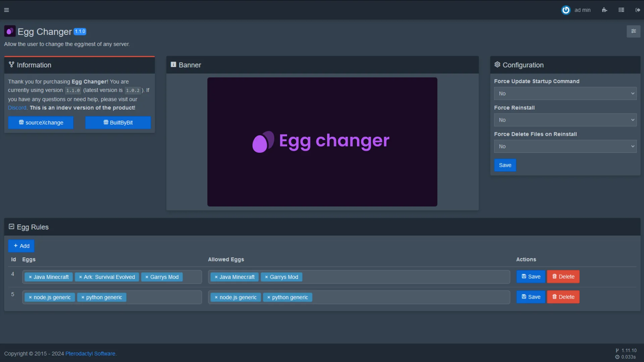Click the logout icon in top bar
Viewport: 644px width, 362px height.
(638, 10)
